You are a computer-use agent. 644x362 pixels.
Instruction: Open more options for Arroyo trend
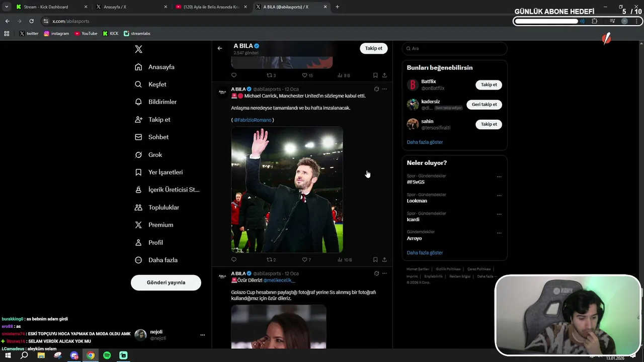tap(499, 233)
